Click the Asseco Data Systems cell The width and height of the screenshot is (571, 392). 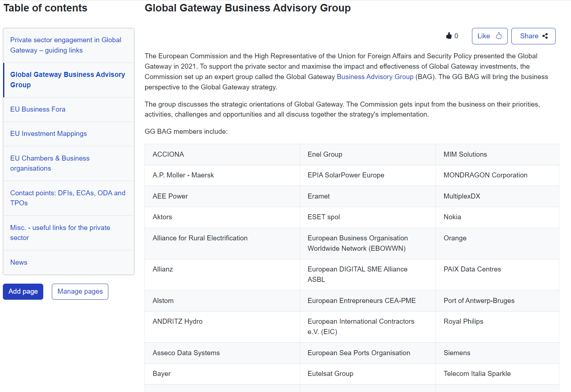coord(222,353)
